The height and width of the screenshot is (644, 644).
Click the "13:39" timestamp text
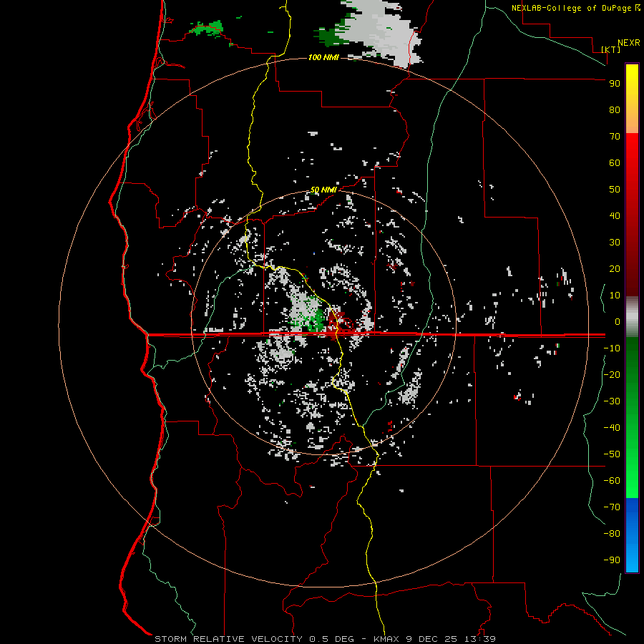tap(480, 639)
